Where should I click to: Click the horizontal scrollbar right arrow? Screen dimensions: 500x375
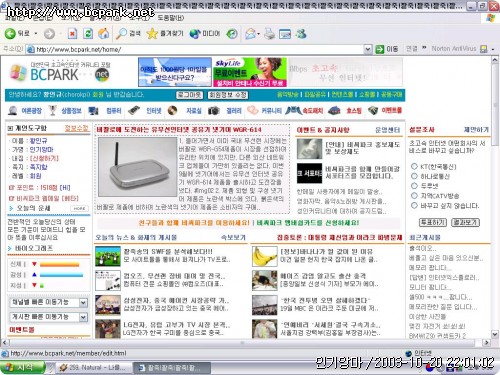(x=486, y=342)
